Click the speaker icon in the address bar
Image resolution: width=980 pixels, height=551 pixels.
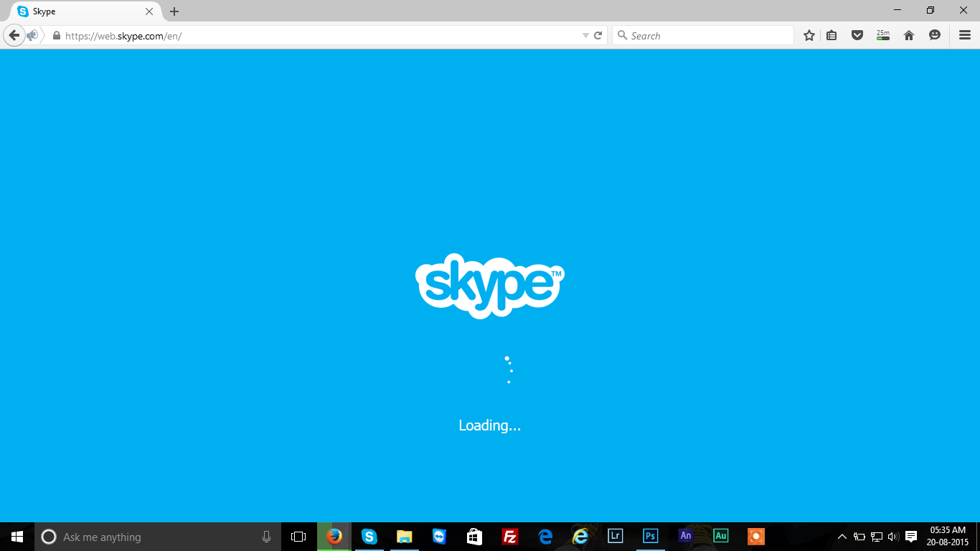(32, 35)
